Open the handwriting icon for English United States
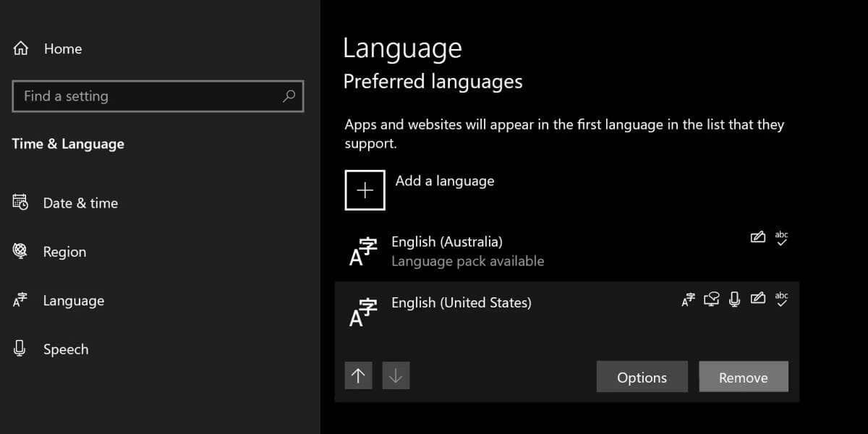The image size is (868, 434). click(x=757, y=298)
